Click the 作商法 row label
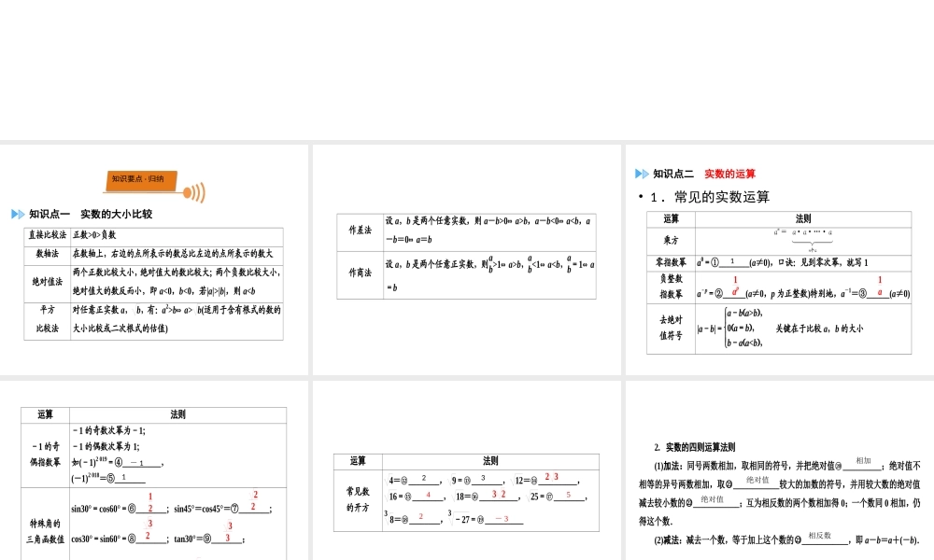The image size is (934, 560). click(x=360, y=273)
